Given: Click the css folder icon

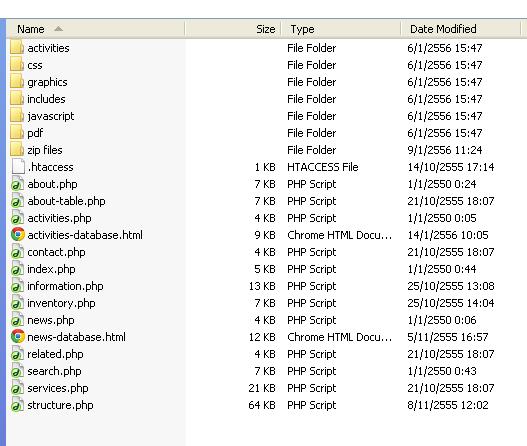Looking at the screenshot, I should (x=17, y=65).
